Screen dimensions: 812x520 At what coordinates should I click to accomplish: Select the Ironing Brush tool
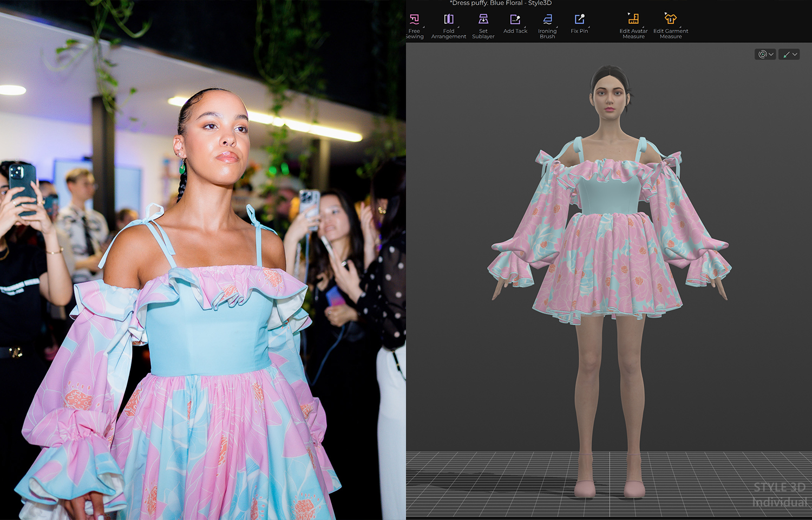tap(547, 25)
